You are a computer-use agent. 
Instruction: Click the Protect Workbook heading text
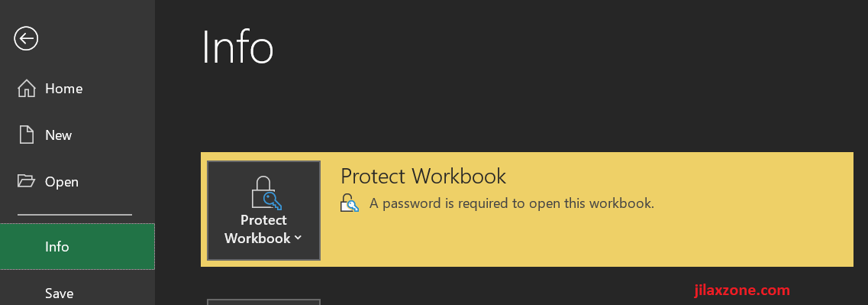point(423,176)
